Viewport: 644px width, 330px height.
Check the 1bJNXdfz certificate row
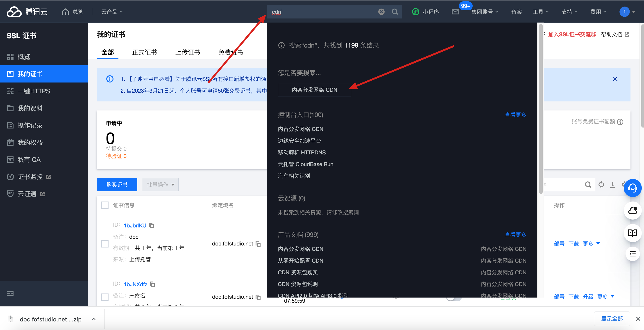pos(105,297)
